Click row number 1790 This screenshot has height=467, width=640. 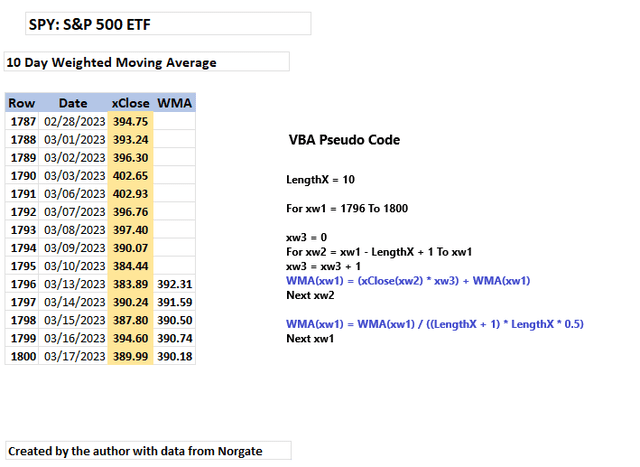tap(23, 175)
